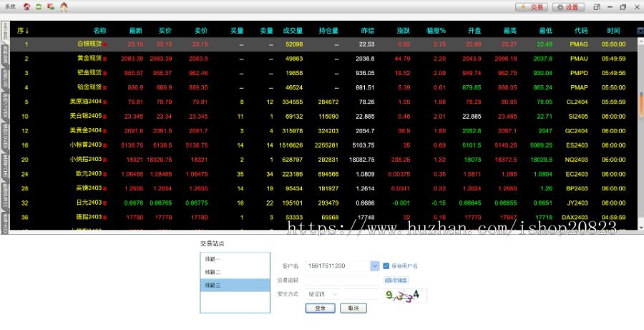Screen dimensions: 644x330
Task: Click the red Home icon in toolbar
Action: click(x=26, y=6)
